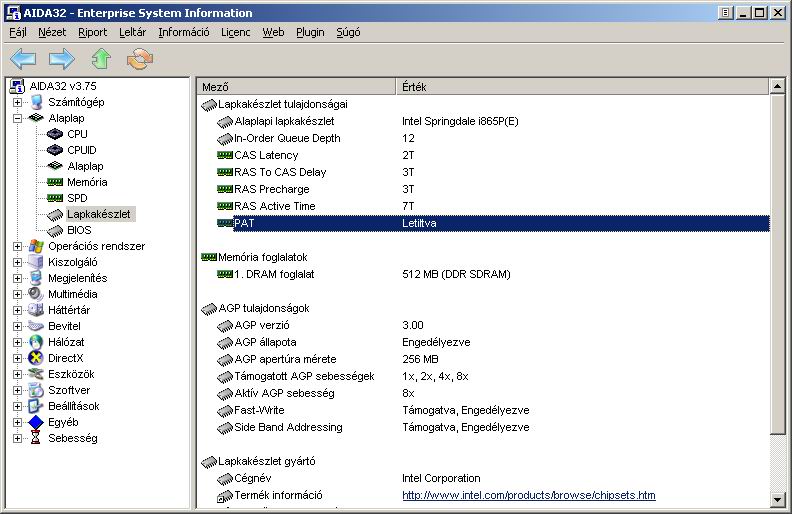
Task: Refresh with the orange circular arrows icon
Action: pos(140,59)
